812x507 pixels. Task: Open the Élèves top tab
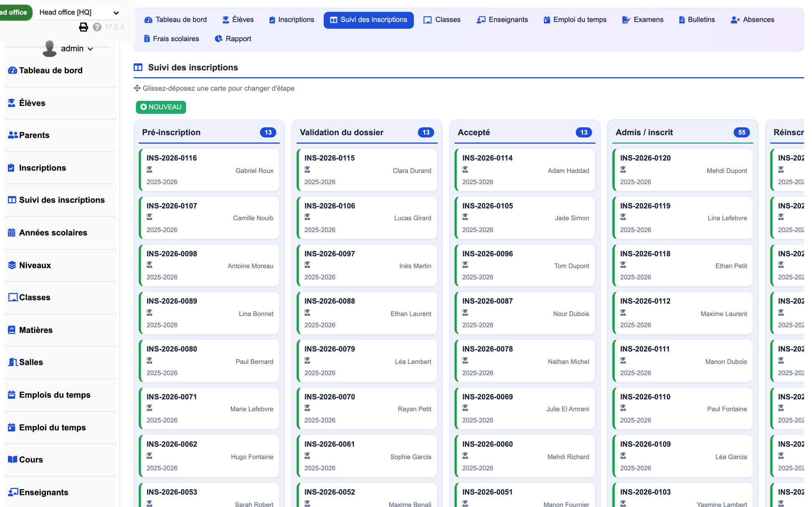click(x=238, y=20)
